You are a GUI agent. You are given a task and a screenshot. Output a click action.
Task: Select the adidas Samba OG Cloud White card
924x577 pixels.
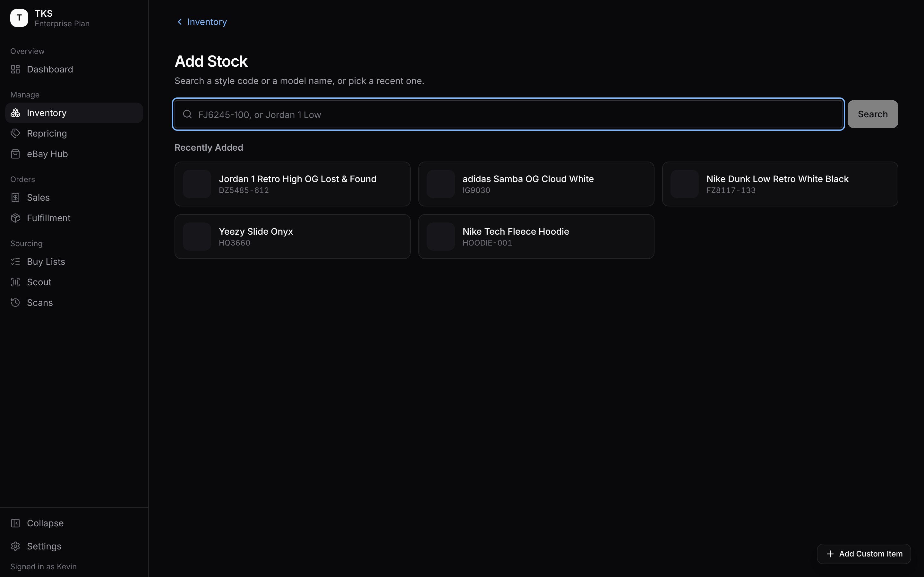[536, 184]
